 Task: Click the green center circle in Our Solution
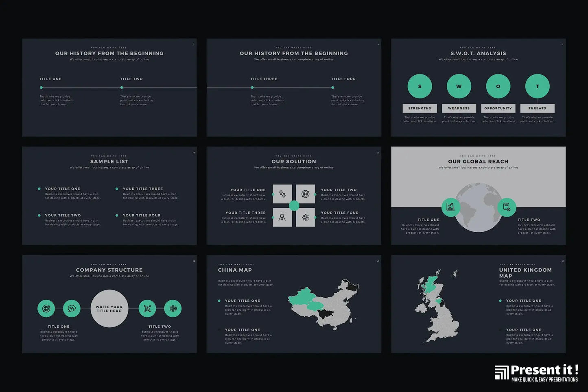pyautogui.click(x=294, y=206)
